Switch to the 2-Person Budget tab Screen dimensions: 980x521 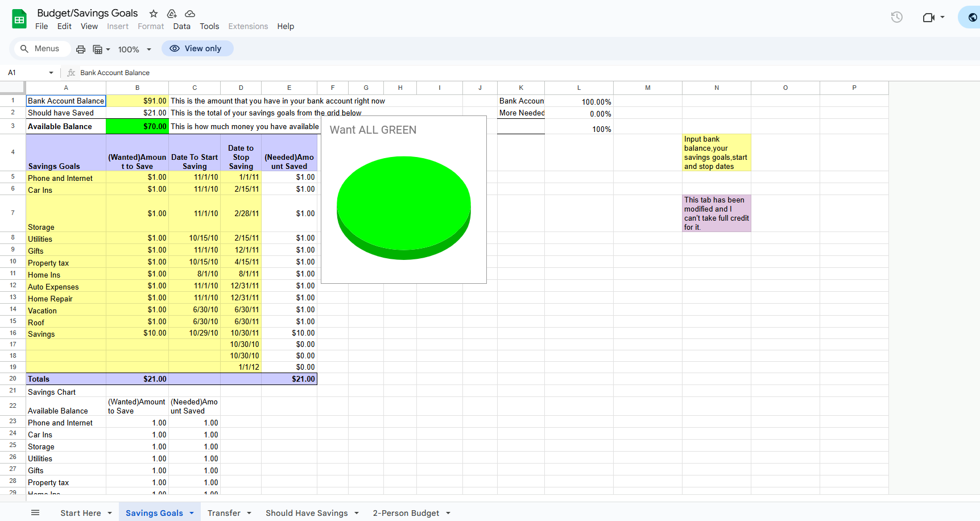(x=406, y=513)
